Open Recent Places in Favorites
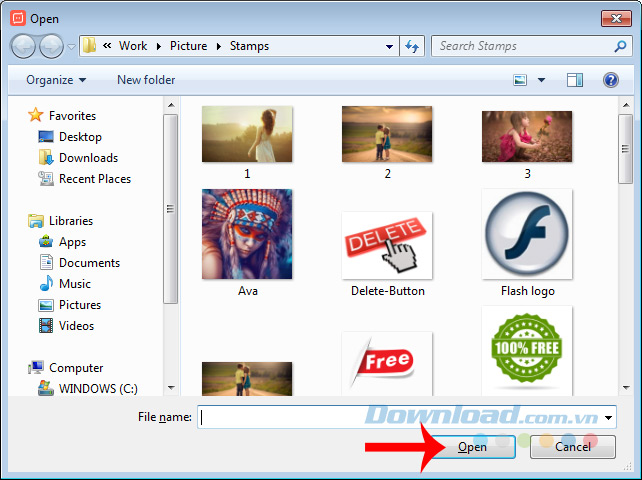This screenshot has height=480, width=642. click(95, 179)
